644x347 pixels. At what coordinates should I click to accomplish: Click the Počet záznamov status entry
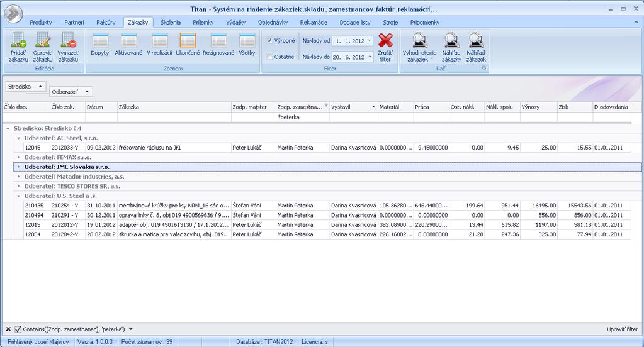[x=147, y=342]
